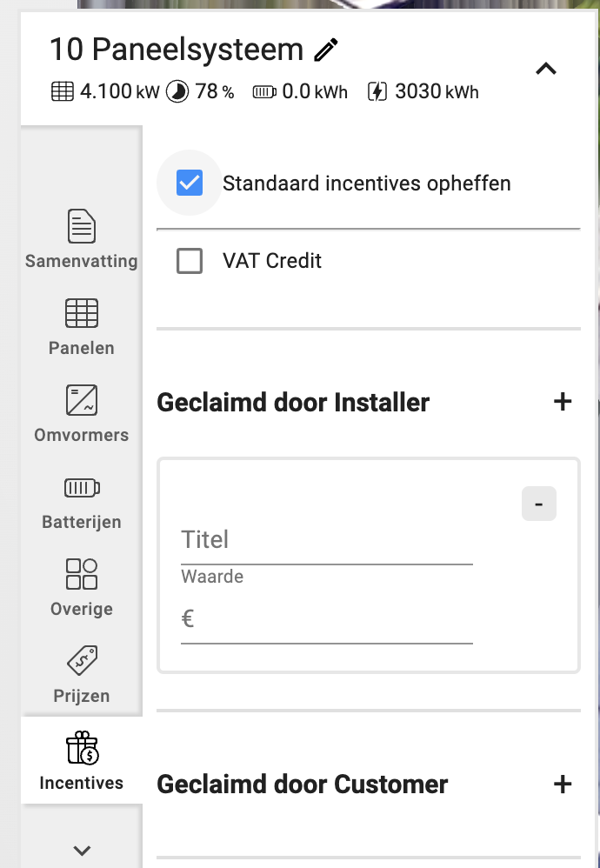The height and width of the screenshot is (868, 600).
Task: Add incentive under Geclaimd door Customer
Action: (x=563, y=784)
